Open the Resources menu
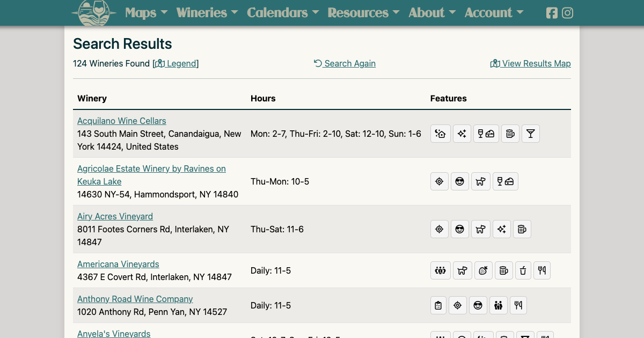 363,13
